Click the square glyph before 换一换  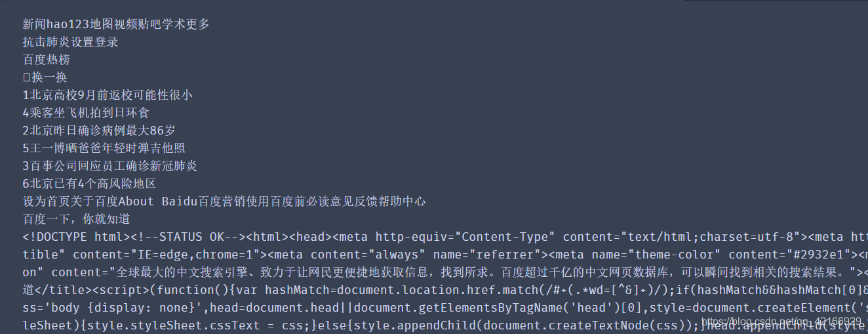tap(27, 77)
